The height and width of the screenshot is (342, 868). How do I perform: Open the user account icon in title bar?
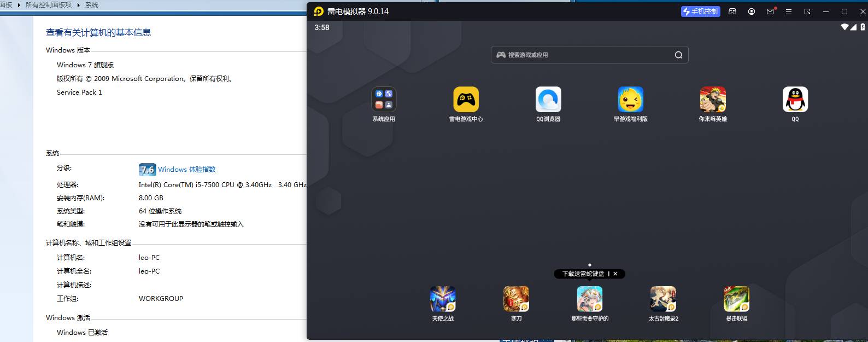[752, 11]
